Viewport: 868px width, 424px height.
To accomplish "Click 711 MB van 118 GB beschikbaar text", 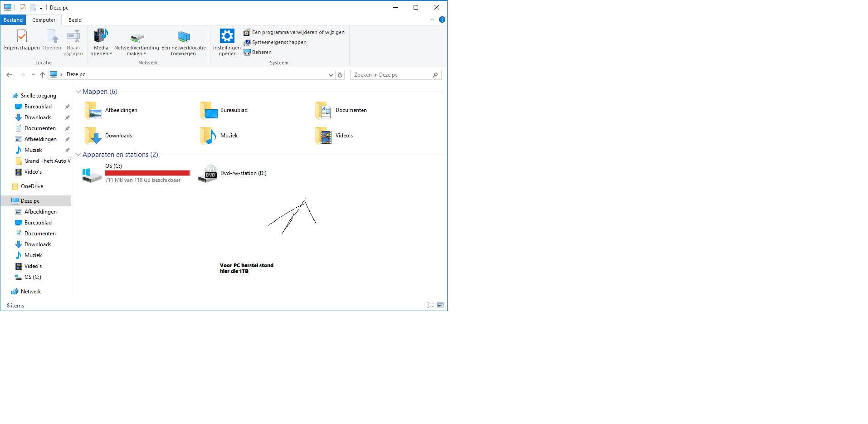I will click(x=143, y=180).
